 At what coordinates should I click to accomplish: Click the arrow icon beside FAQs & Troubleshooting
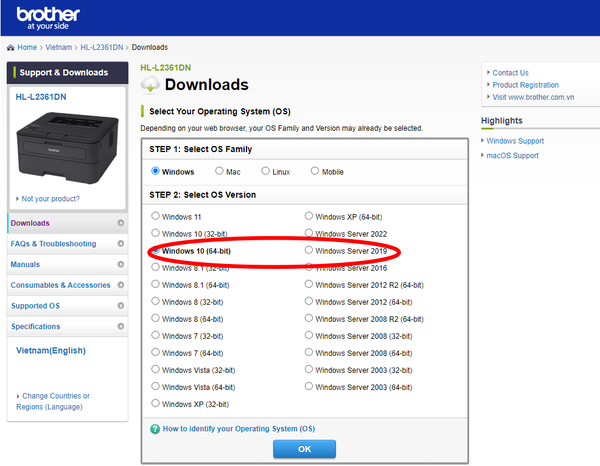coord(121,243)
